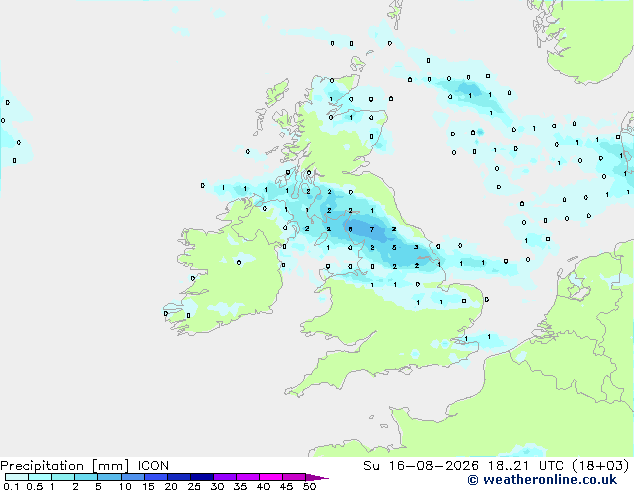This screenshot has width=634, height=490.
Task: Click the '18..21 UTC' time range text
Action: click(x=526, y=466)
